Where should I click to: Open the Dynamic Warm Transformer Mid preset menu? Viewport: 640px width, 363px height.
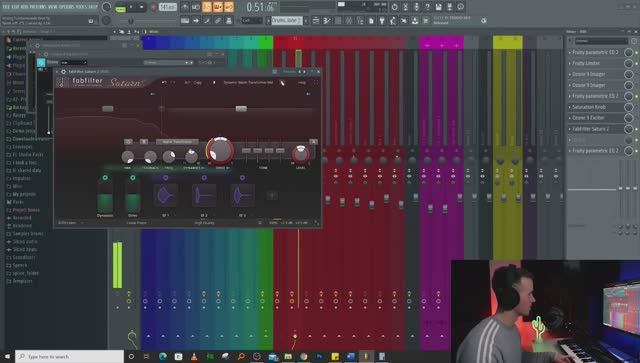(248, 82)
